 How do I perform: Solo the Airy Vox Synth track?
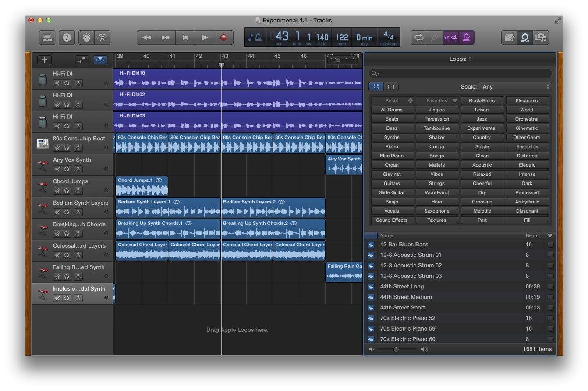pos(67,169)
